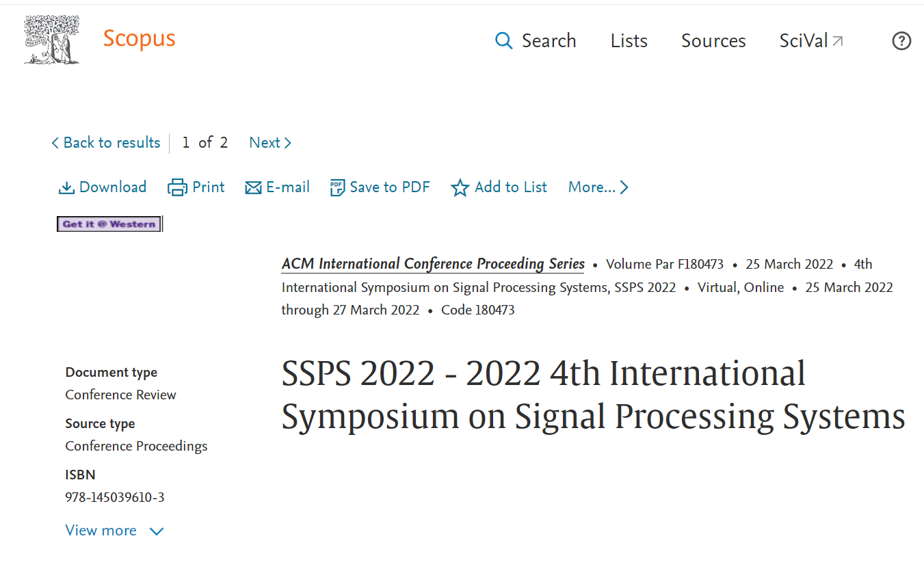The width and height of the screenshot is (924, 571).
Task: Click the Conference Proceedings source type text
Action: (x=136, y=447)
